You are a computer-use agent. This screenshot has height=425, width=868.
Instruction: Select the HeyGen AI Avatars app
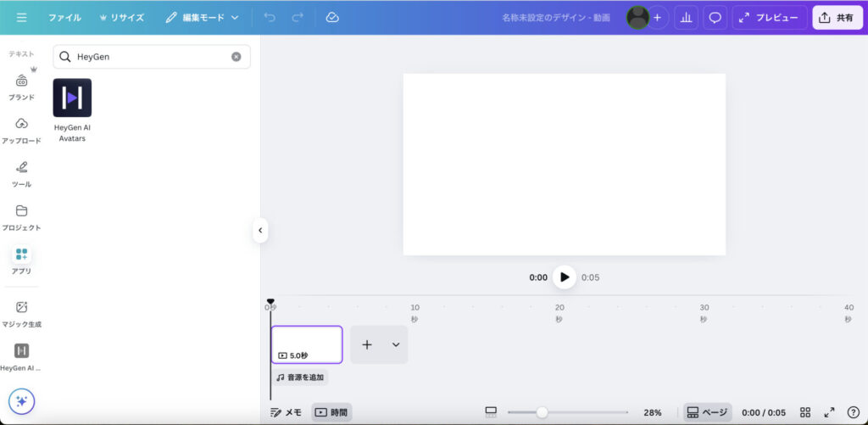coord(72,109)
